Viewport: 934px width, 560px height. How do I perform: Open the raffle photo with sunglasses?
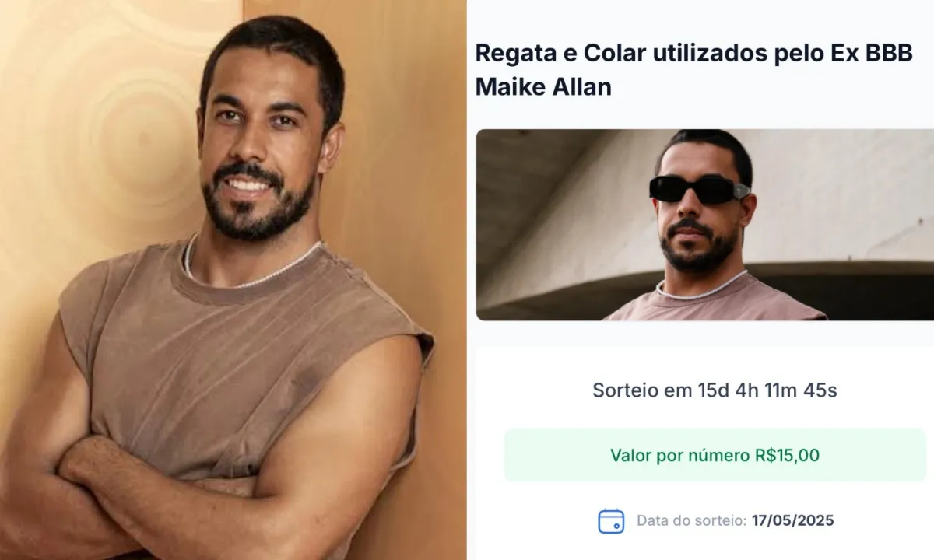(704, 225)
